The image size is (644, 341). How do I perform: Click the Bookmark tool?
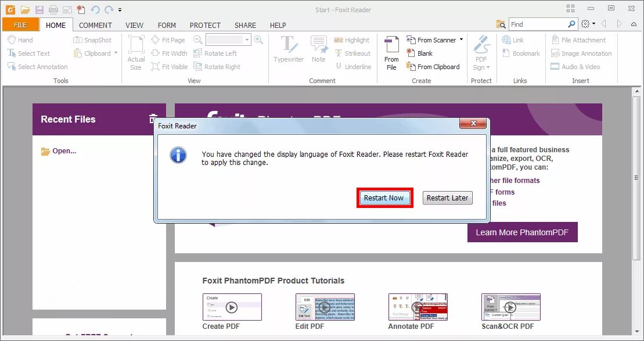[521, 53]
